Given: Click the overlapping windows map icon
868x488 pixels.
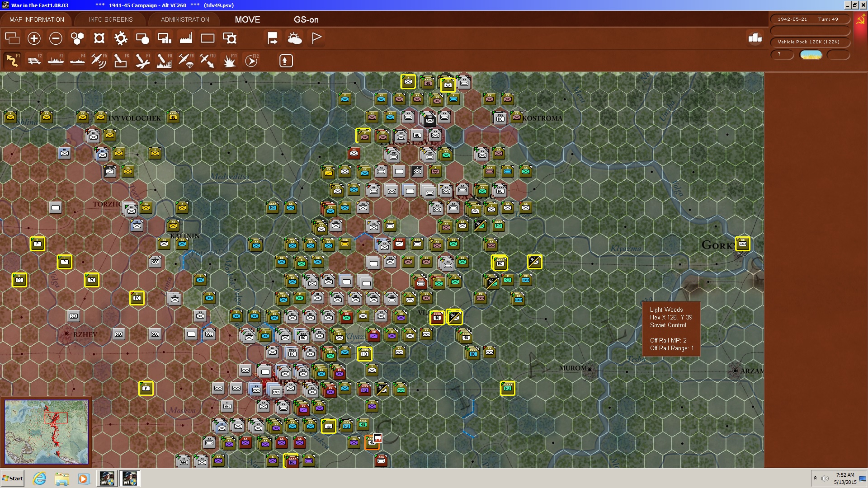Looking at the screenshot, I should (x=12, y=38).
